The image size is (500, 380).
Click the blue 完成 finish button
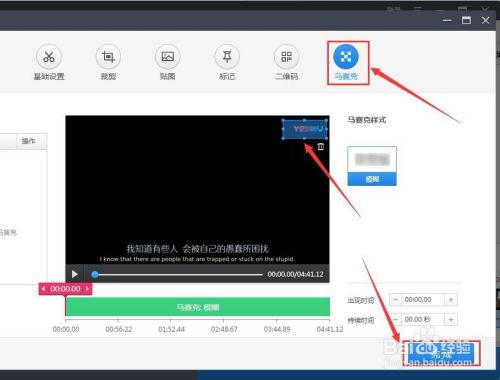pos(441,353)
